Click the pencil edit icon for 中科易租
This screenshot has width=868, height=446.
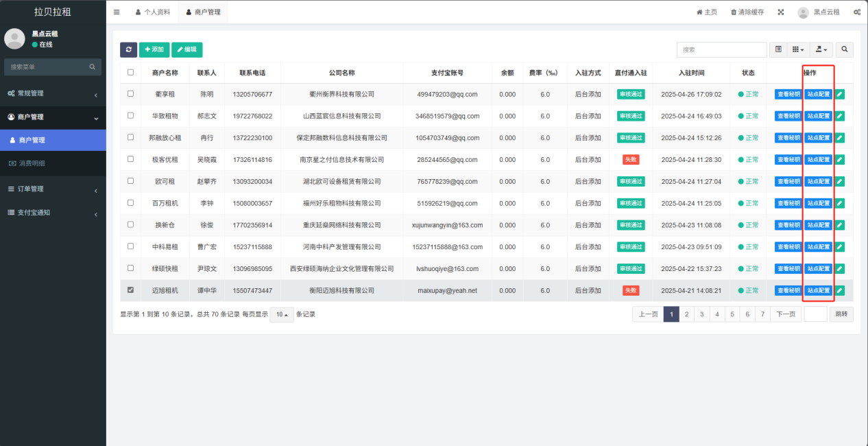pos(840,247)
